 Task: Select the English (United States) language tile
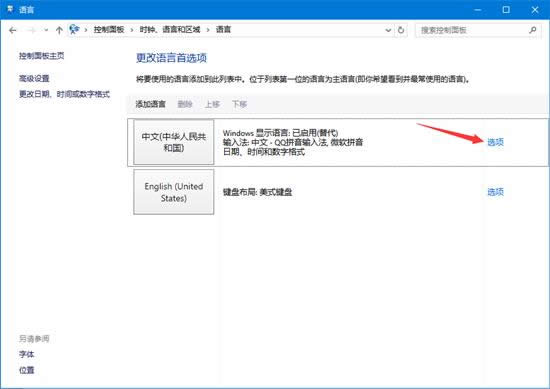174,192
